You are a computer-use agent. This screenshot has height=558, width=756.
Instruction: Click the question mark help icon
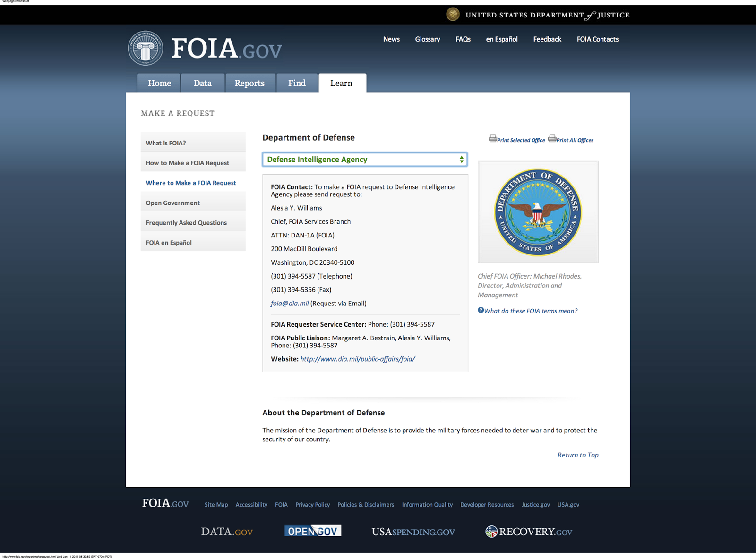tap(481, 310)
